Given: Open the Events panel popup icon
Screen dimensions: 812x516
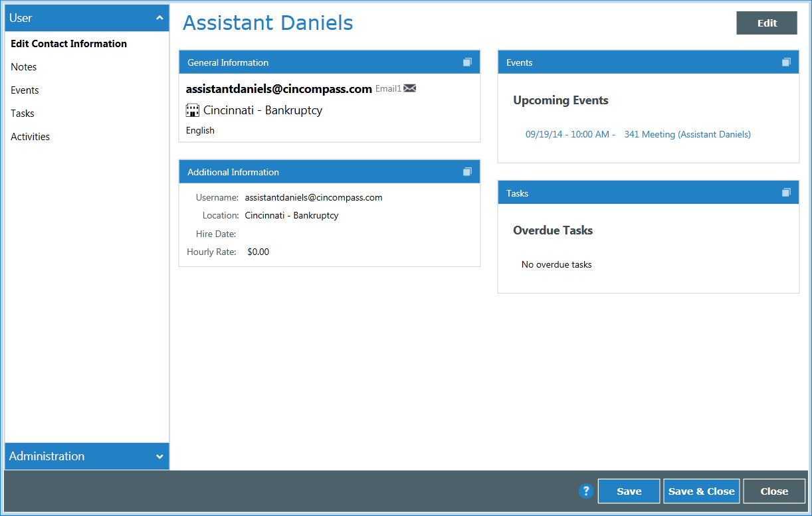Looking at the screenshot, I should [x=786, y=62].
